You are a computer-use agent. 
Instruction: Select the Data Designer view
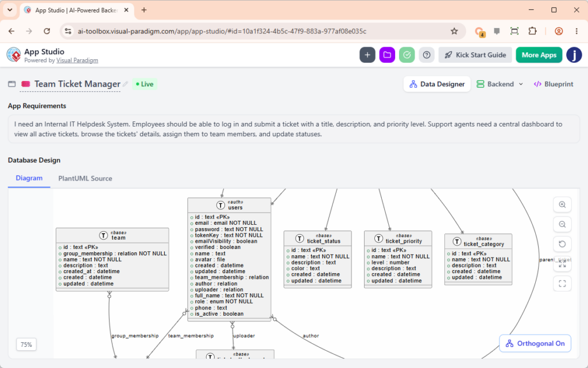(437, 84)
